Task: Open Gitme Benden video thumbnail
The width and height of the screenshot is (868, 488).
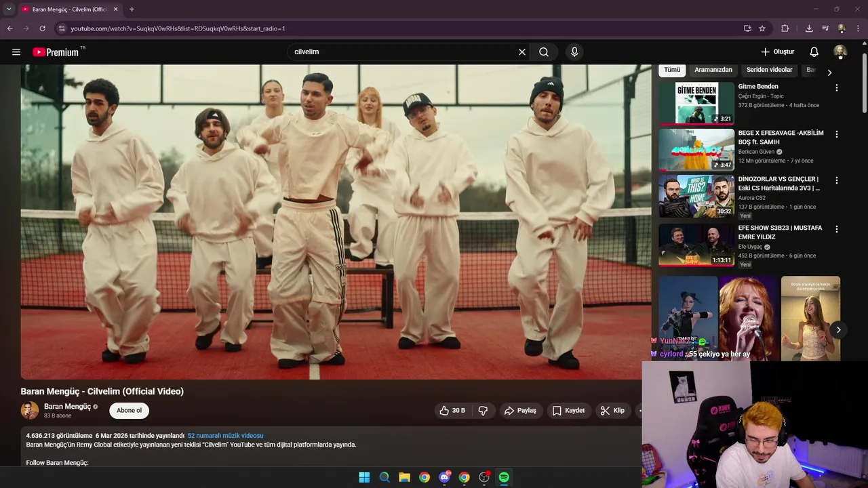Action: click(x=696, y=103)
